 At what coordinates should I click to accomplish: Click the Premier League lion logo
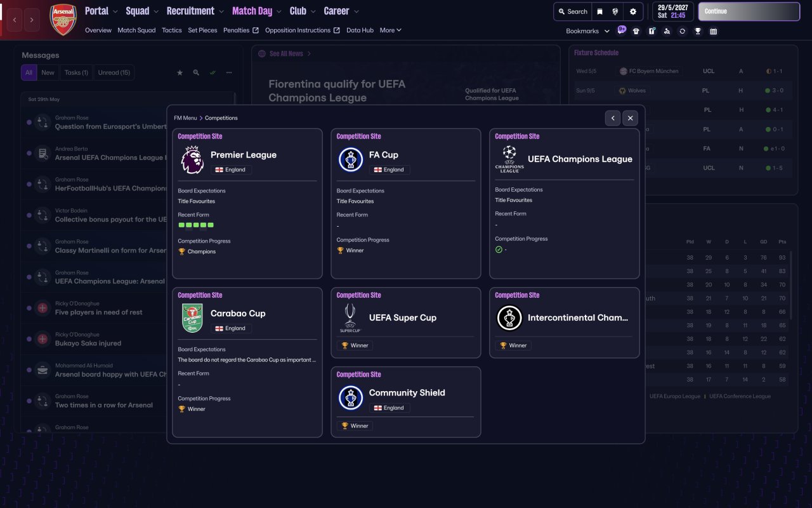tap(192, 159)
